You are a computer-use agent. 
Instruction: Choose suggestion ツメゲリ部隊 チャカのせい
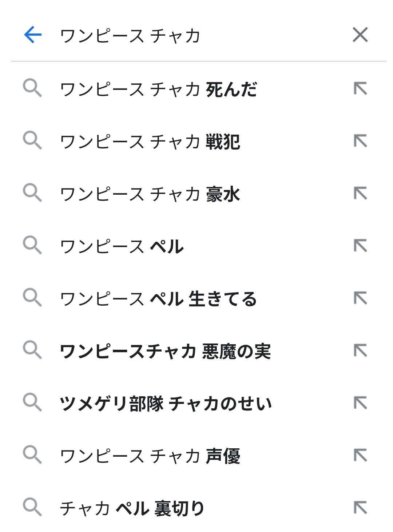click(166, 404)
